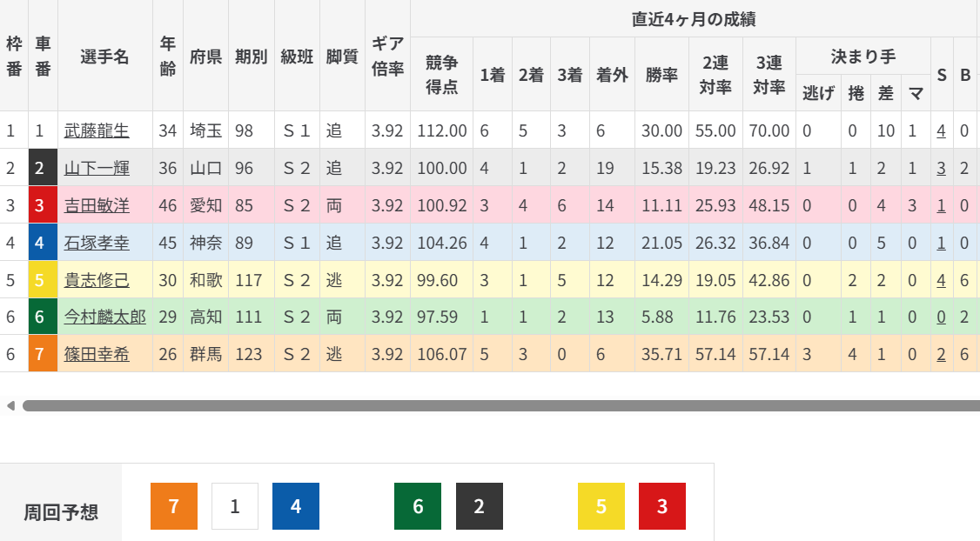980x541 pixels.
Task: Open racer 貴志修己 profile link
Action: tap(97, 280)
